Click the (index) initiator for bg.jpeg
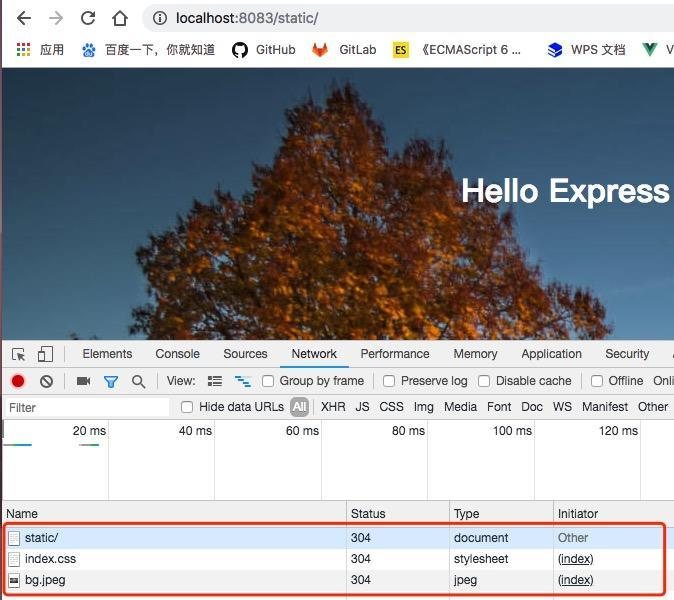Screen dimensions: 674x600 576,580
